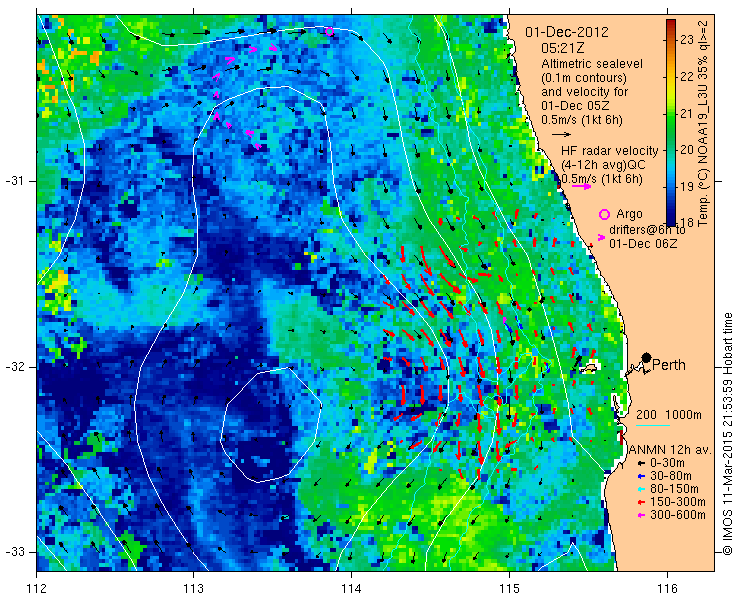Click the longitude 115 axis label
The width and height of the screenshot is (740, 600).
pos(509,589)
